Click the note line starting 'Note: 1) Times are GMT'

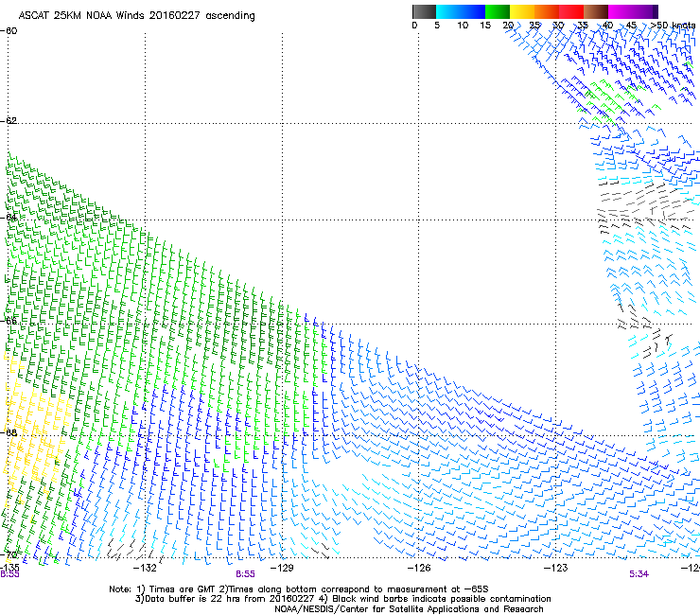(x=299, y=589)
